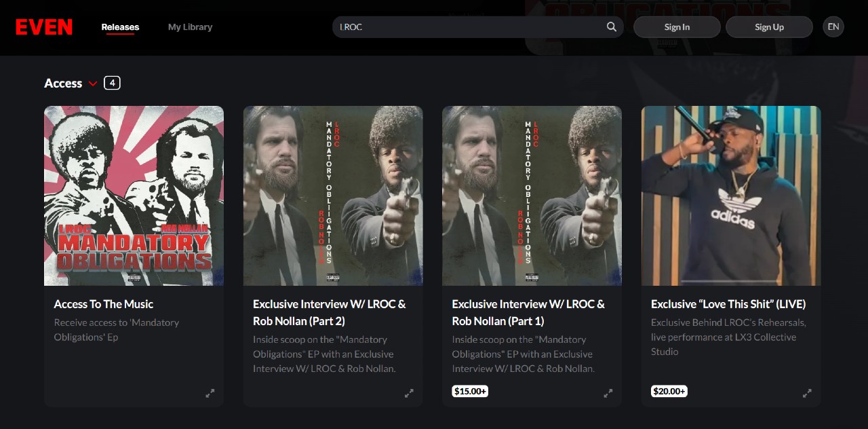Click the Exclusive Interview (Part 1) title
This screenshot has height=429, width=868.
(x=528, y=312)
